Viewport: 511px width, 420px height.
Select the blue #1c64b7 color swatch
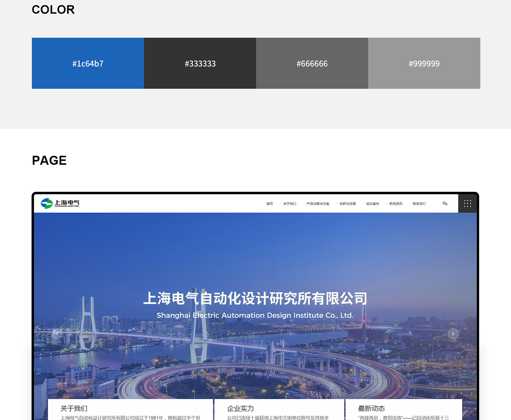pyautogui.click(x=88, y=63)
